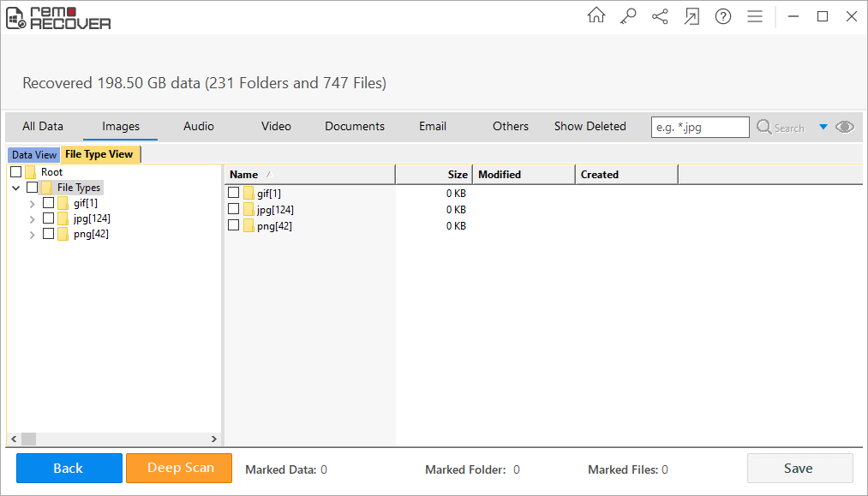Click the Save button

[x=799, y=468]
